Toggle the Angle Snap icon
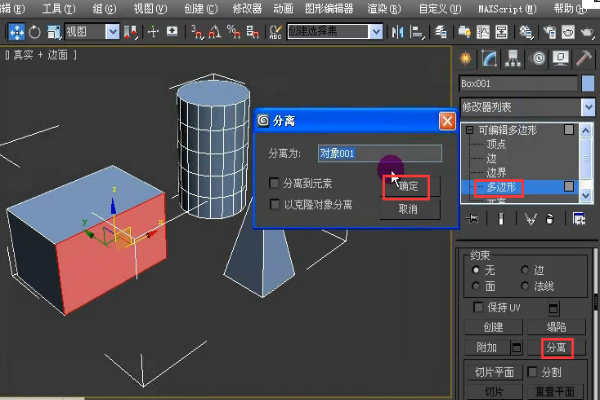This screenshot has height=400, width=600. 214,32
